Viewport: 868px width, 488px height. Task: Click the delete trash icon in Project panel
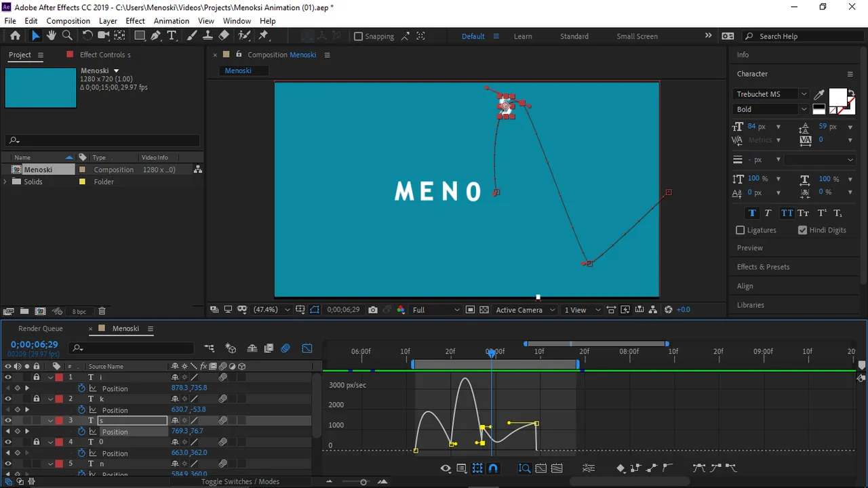tap(102, 311)
